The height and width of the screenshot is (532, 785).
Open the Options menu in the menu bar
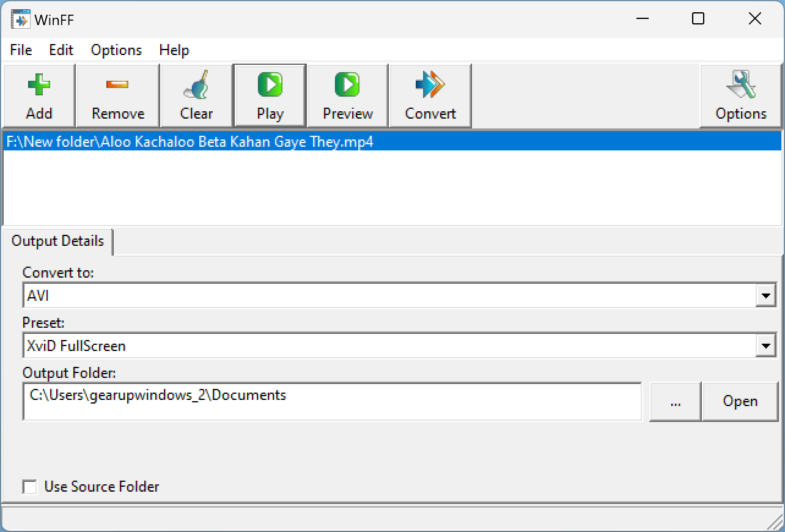pyautogui.click(x=116, y=50)
